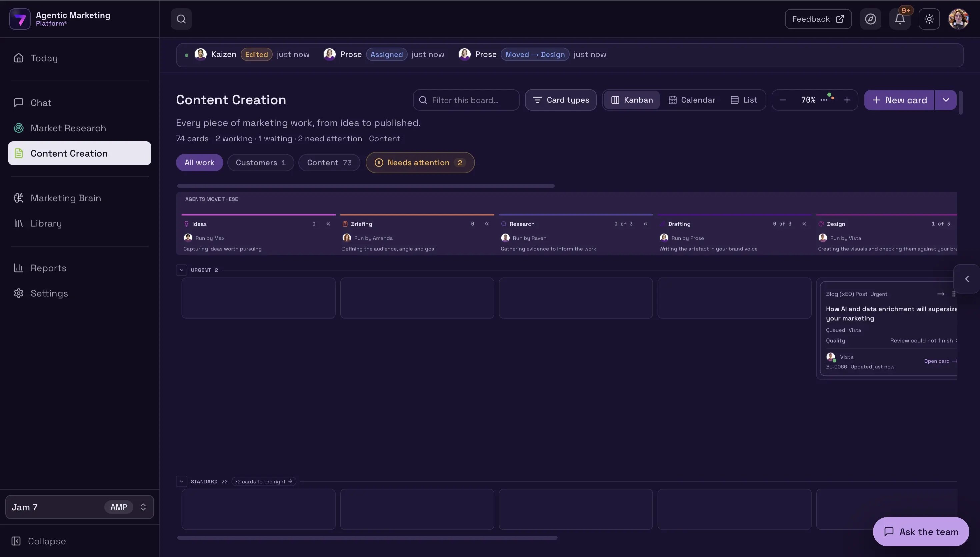Focus the Filter this board field
The height and width of the screenshot is (557, 980).
[x=466, y=100]
